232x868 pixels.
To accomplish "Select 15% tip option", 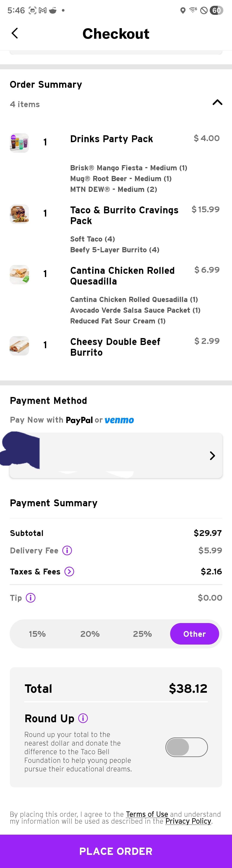I will [x=37, y=634].
